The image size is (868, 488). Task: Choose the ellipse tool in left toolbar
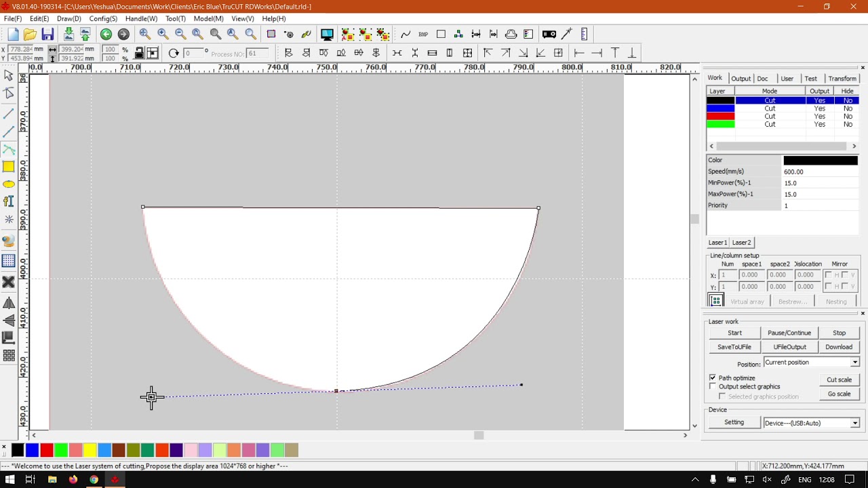coord(9,184)
